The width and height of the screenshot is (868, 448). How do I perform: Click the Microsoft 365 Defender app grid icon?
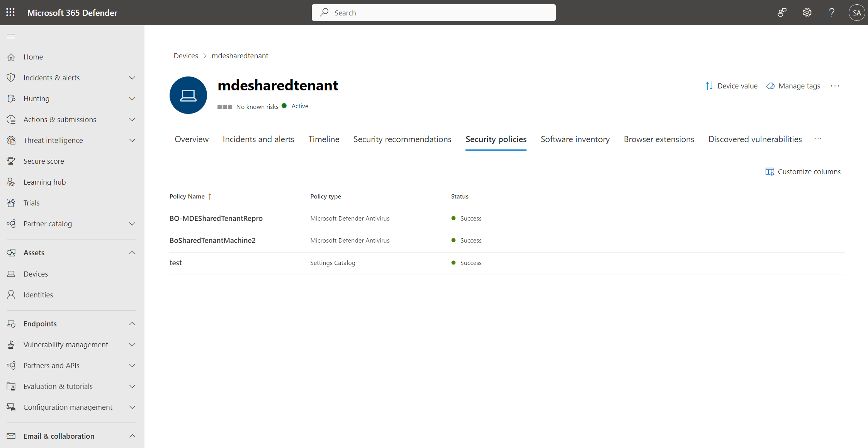pyautogui.click(x=10, y=12)
